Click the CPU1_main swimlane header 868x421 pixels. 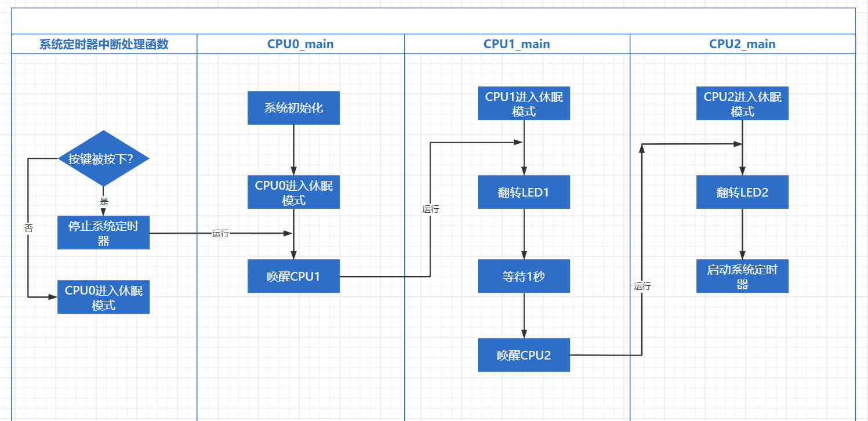click(517, 44)
